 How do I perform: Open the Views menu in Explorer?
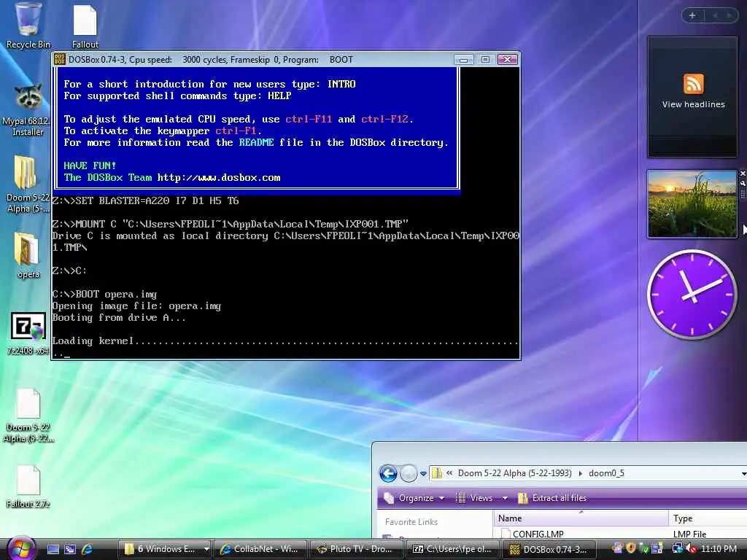(x=475, y=498)
